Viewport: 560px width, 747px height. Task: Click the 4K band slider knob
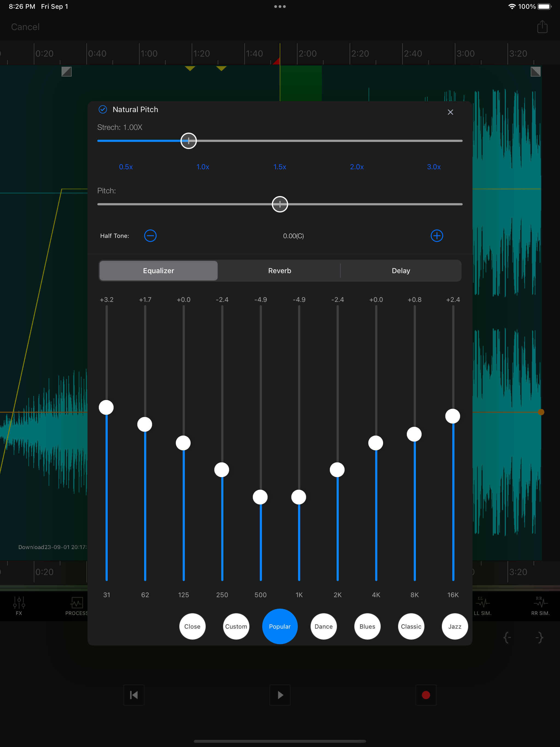376,443
